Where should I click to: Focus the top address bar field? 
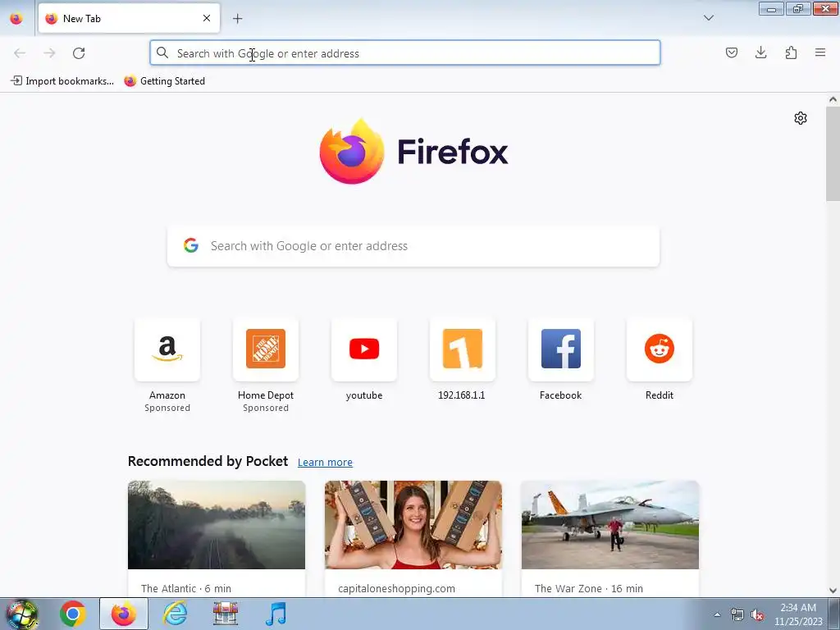pos(405,53)
